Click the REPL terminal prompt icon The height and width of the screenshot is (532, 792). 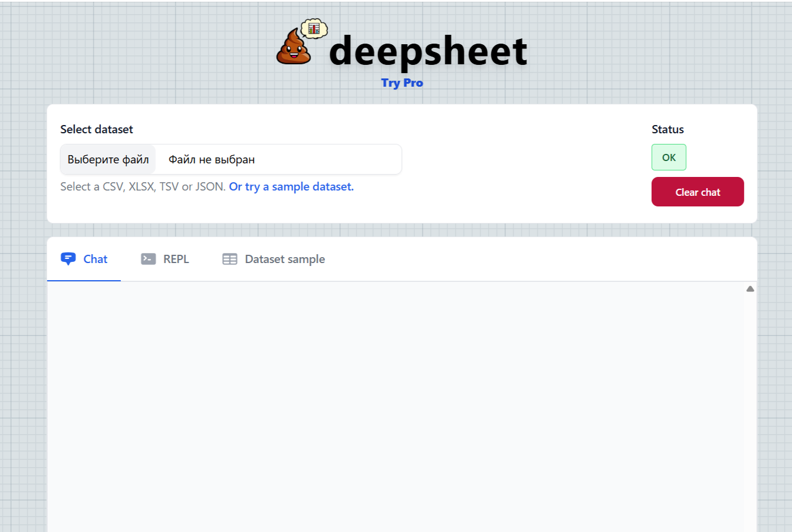click(x=148, y=259)
